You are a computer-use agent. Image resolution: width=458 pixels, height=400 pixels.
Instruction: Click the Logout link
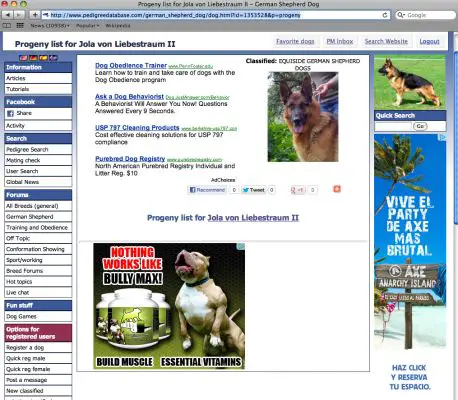[429, 41]
